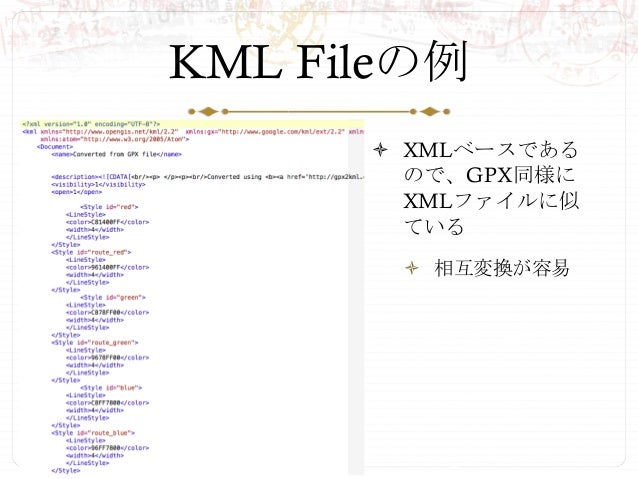
Task: Click the color value C878FF00
Action: (x=106, y=313)
